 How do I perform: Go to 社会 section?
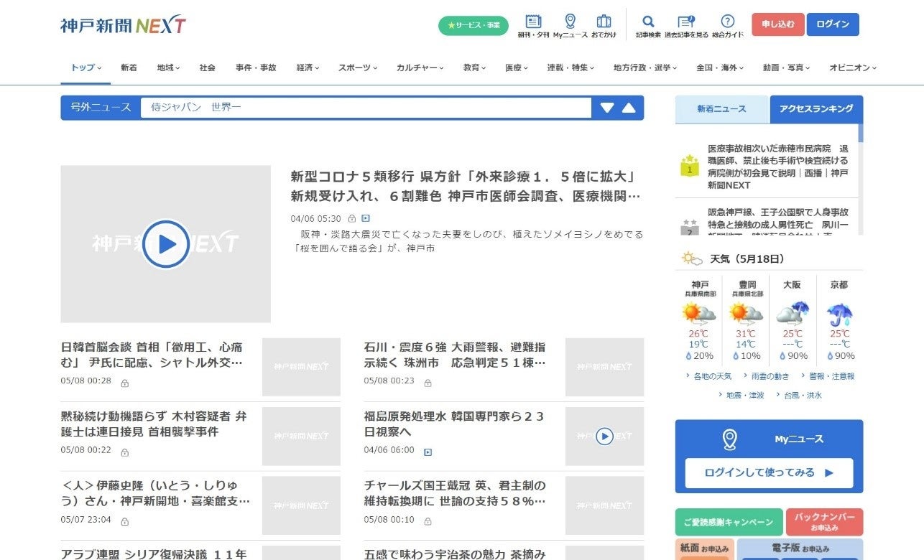208,67
